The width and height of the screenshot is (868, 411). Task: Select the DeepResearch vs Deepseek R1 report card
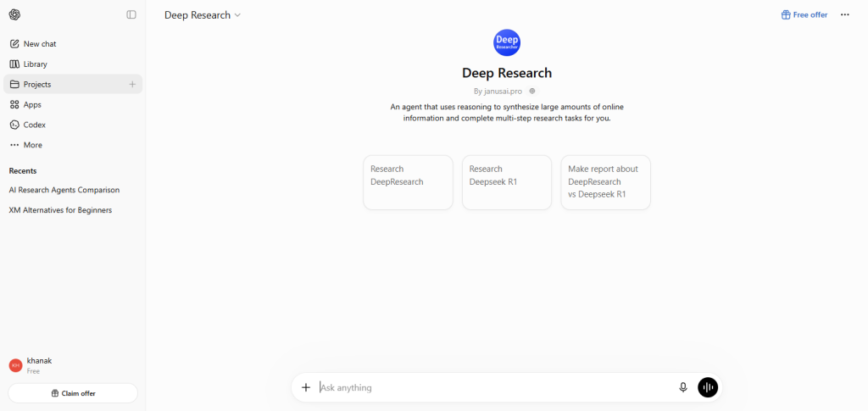[x=605, y=182]
